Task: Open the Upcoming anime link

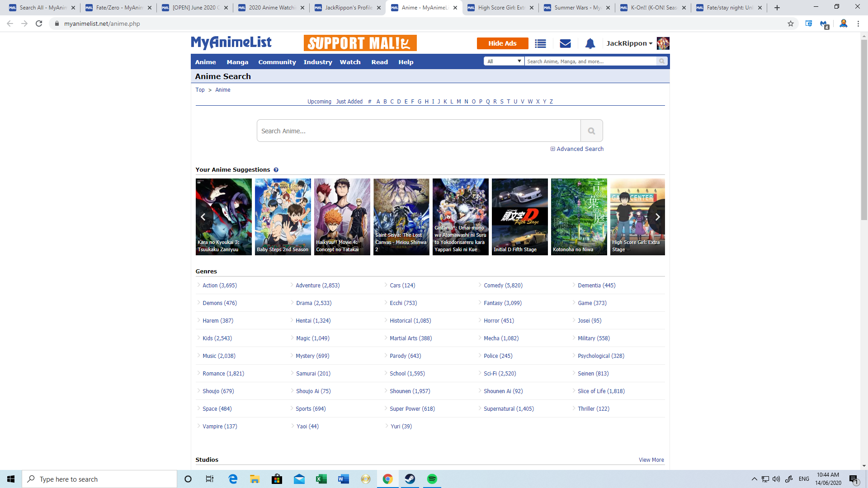Action: (319, 102)
